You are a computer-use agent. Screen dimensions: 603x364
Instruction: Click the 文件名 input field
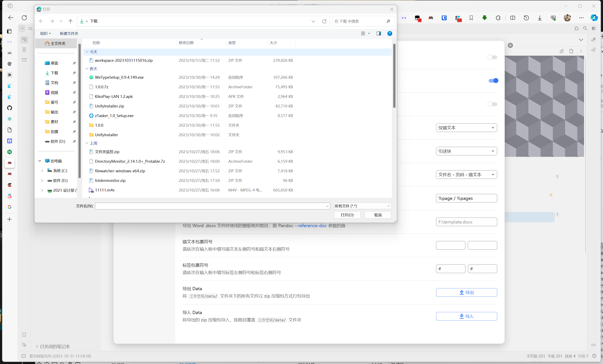click(210, 206)
